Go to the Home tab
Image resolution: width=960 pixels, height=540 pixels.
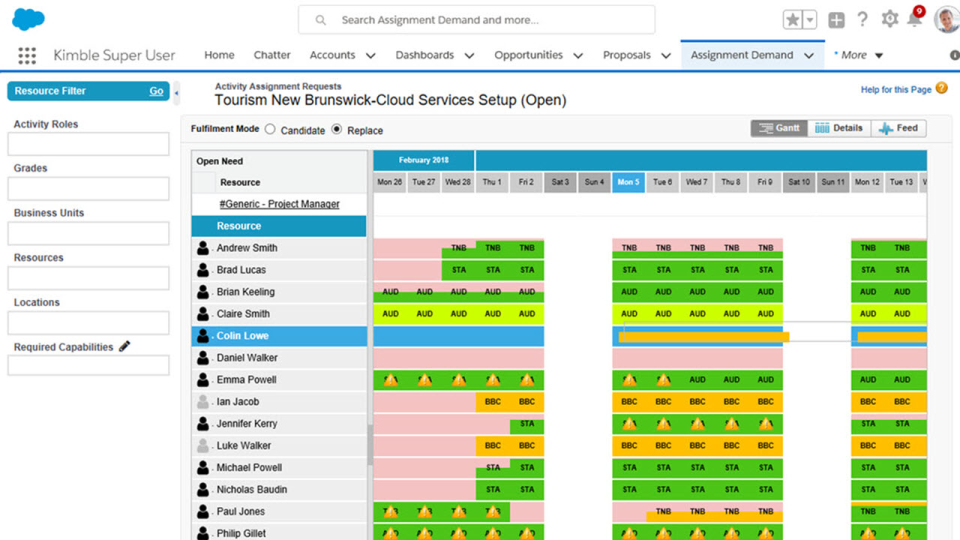219,55
